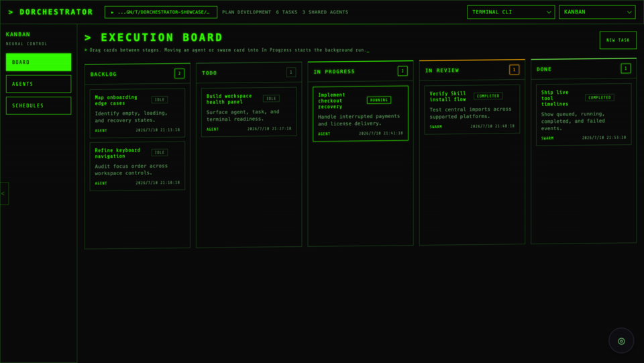Open the Build workspace health panel card
This screenshot has height=363, width=644.
point(249,111)
